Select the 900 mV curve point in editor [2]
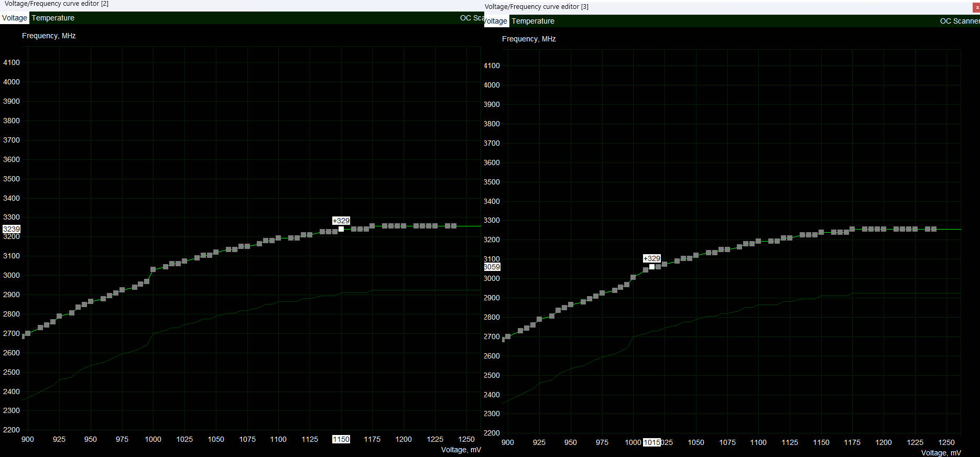The image size is (980, 457). (28, 333)
